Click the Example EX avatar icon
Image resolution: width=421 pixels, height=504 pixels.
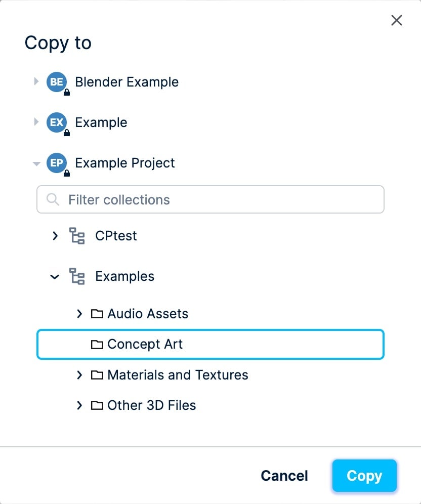(x=57, y=122)
